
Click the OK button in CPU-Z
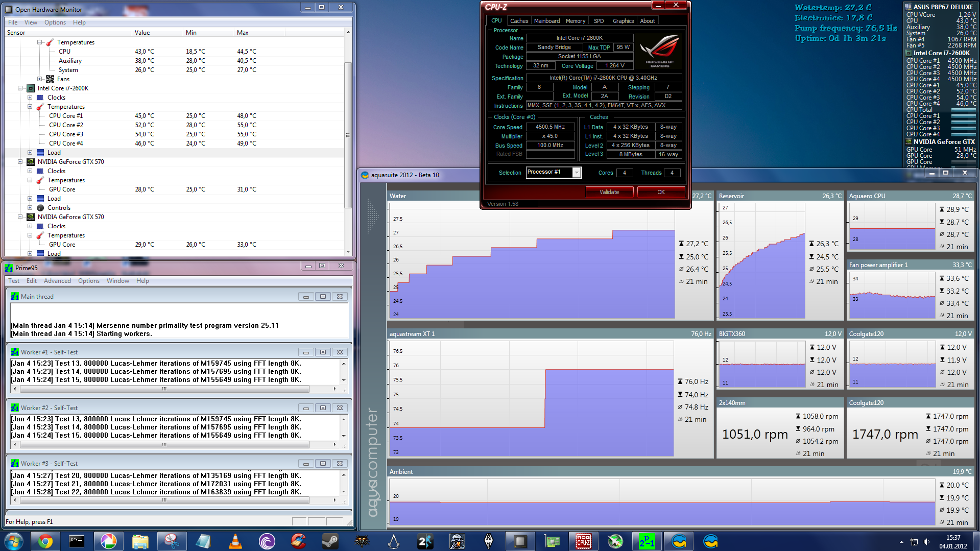661,192
